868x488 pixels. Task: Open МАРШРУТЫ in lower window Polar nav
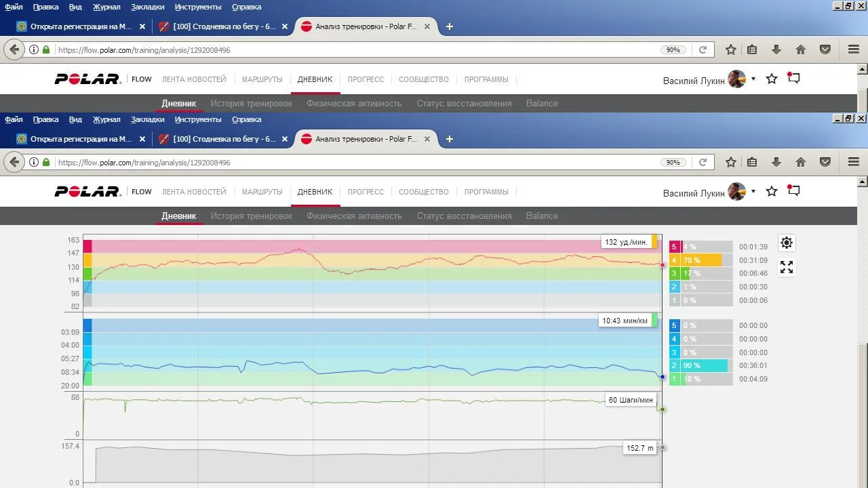[x=262, y=192]
